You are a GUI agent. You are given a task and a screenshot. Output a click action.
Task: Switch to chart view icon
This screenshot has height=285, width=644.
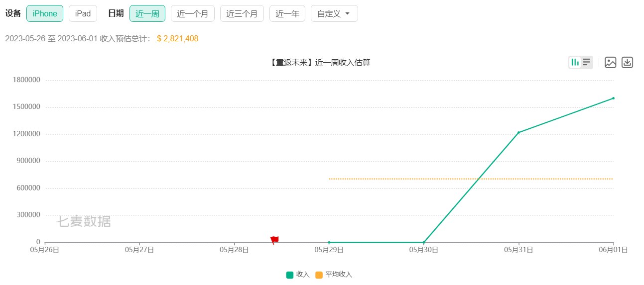point(575,62)
